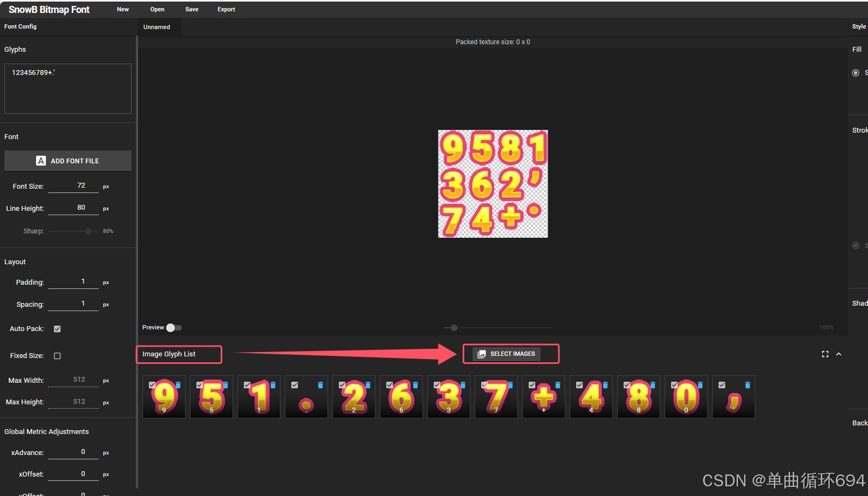Click the xOffset input field

(x=73, y=474)
